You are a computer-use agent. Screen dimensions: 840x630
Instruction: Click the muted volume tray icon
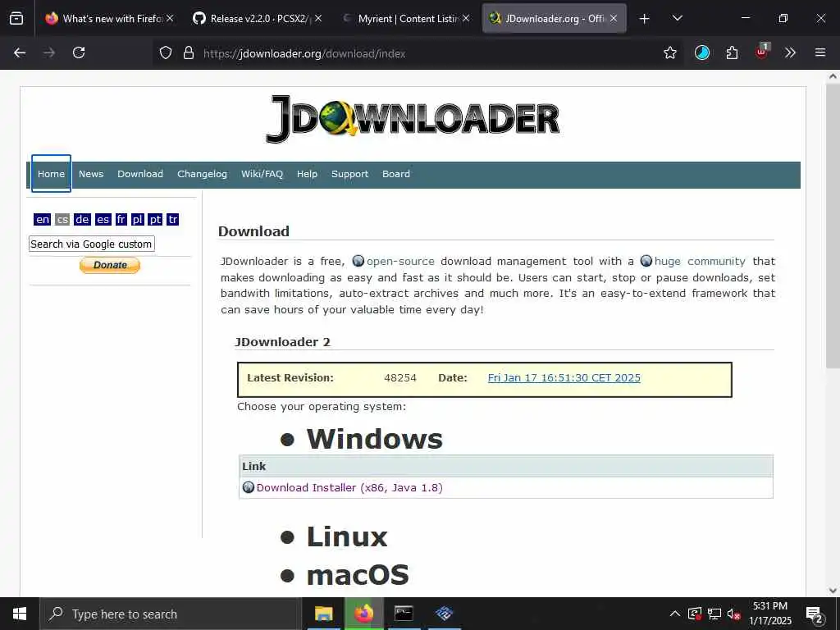pyautogui.click(x=733, y=614)
